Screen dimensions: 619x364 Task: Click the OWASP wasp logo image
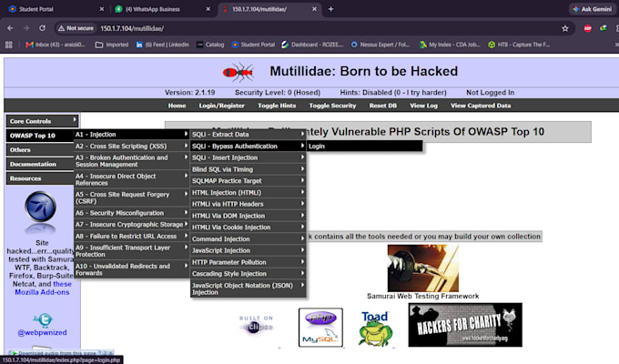41,207
